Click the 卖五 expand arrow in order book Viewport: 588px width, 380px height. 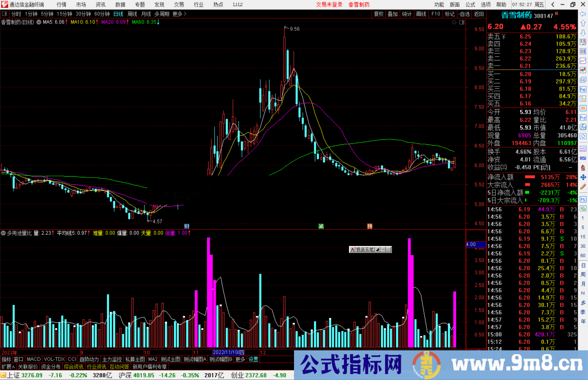[x=504, y=37]
